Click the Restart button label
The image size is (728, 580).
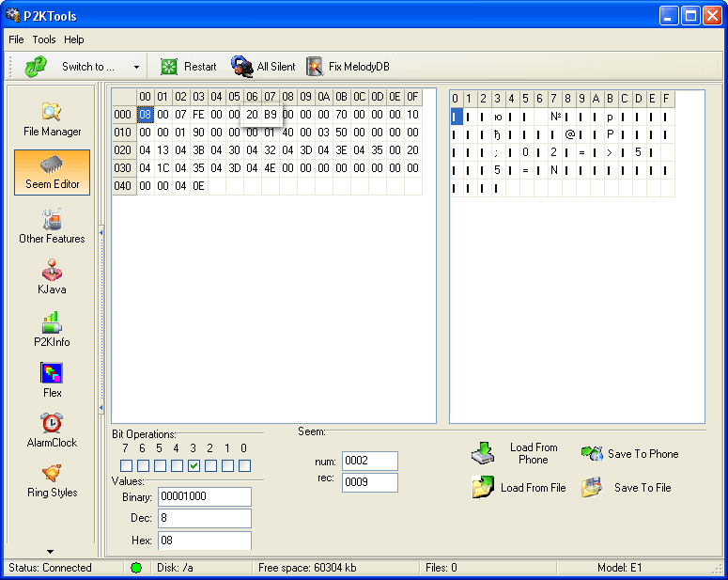pyautogui.click(x=200, y=67)
